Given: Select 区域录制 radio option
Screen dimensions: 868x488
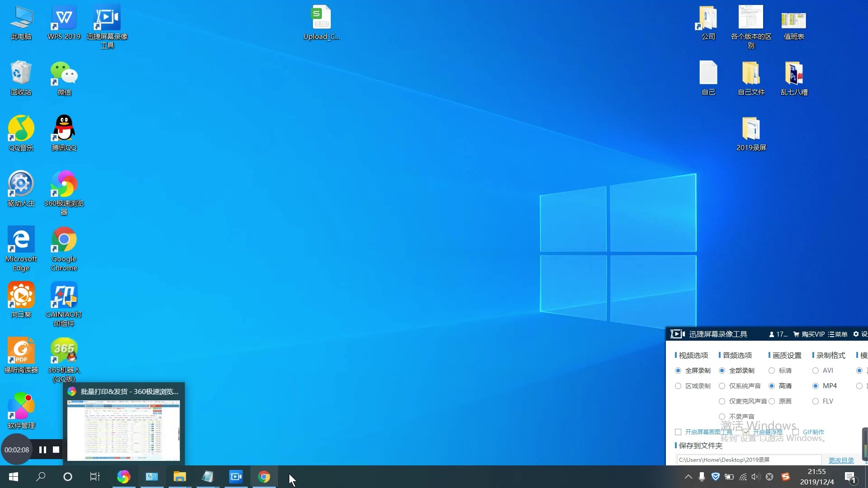Looking at the screenshot, I should (x=678, y=386).
